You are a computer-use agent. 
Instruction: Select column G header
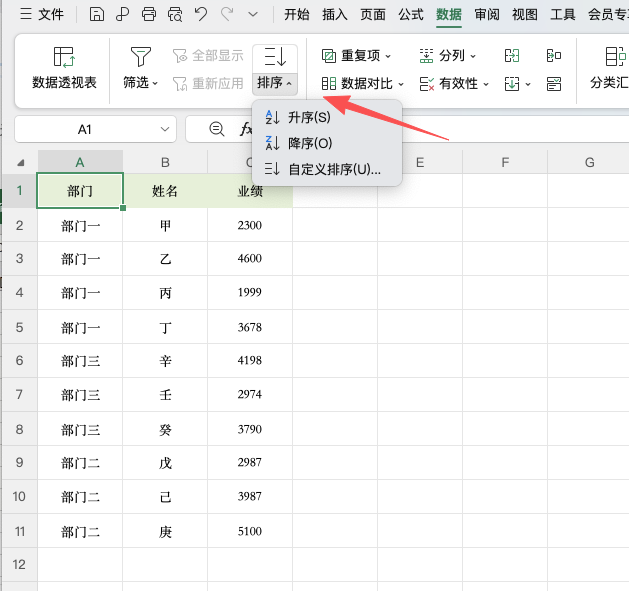pos(589,162)
